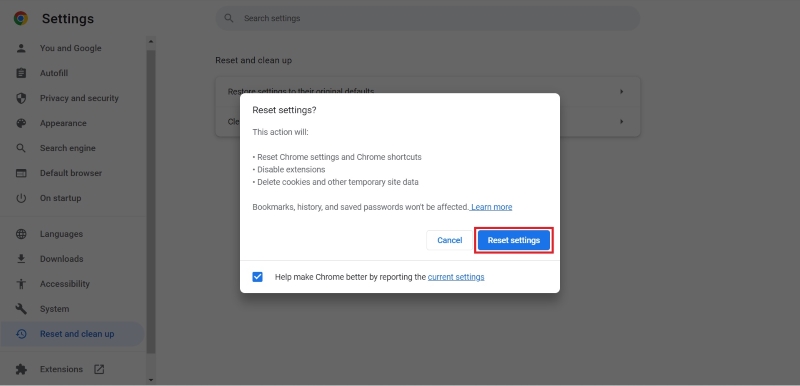This screenshot has width=800, height=386.
Task: Click the Chrome logo beside Settings
Action: (x=21, y=18)
